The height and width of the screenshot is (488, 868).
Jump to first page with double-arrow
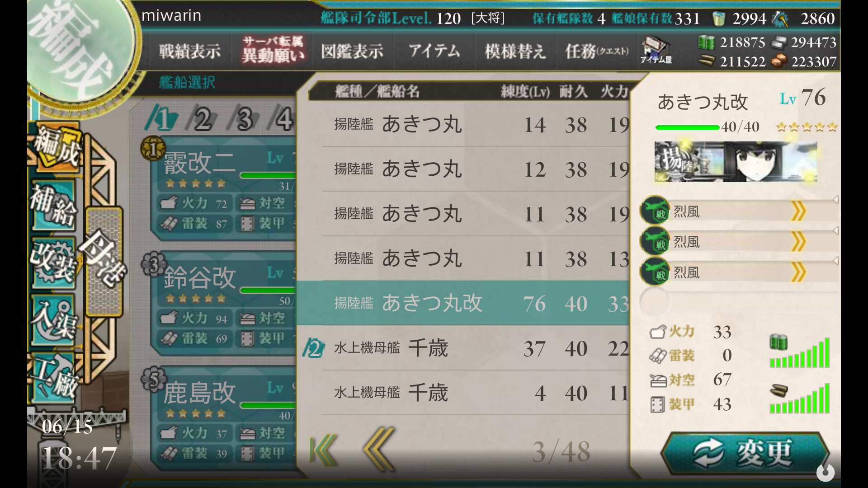(323, 450)
